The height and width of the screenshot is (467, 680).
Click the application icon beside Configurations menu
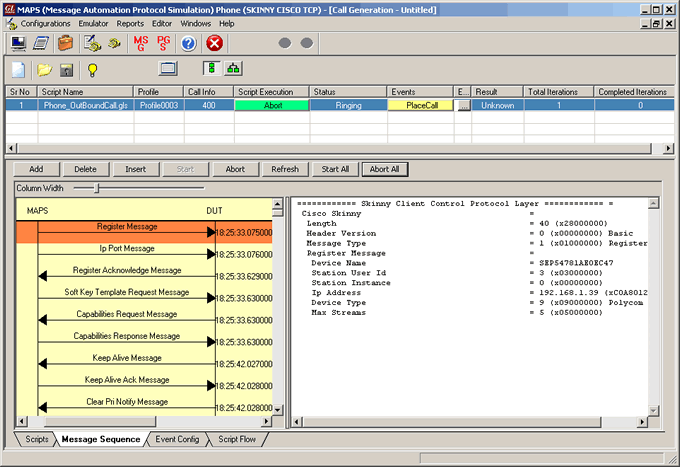12,24
